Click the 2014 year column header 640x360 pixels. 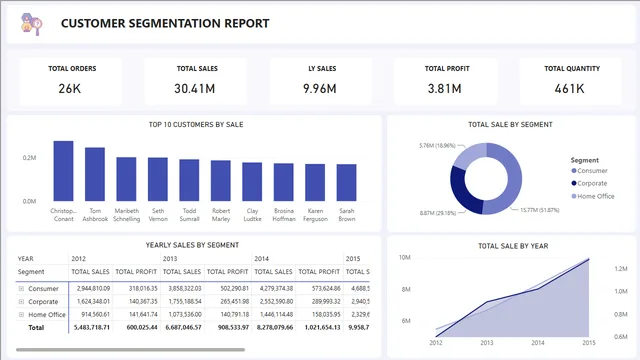[262, 259]
